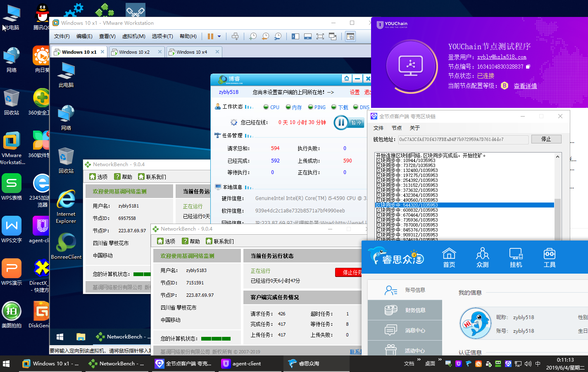Toggle the CPU indicator in Bonree 工作状态
588x372 pixels.
271,107
